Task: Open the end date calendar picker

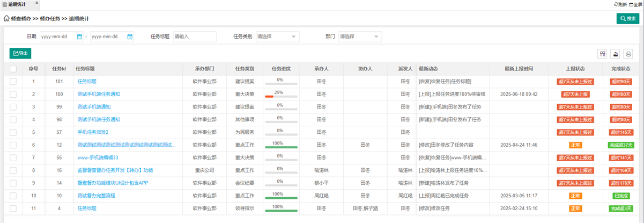Action: (130, 37)
